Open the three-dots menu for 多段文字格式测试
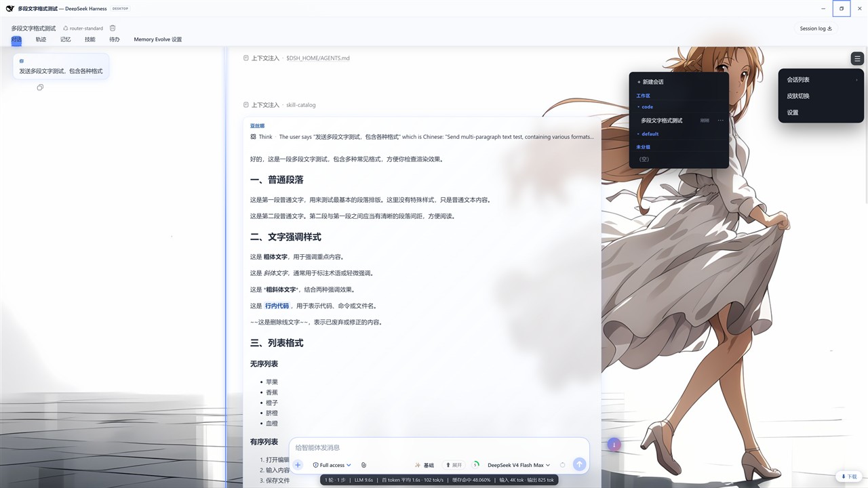This screenshot has height=488, width=868. pos(721,121)
